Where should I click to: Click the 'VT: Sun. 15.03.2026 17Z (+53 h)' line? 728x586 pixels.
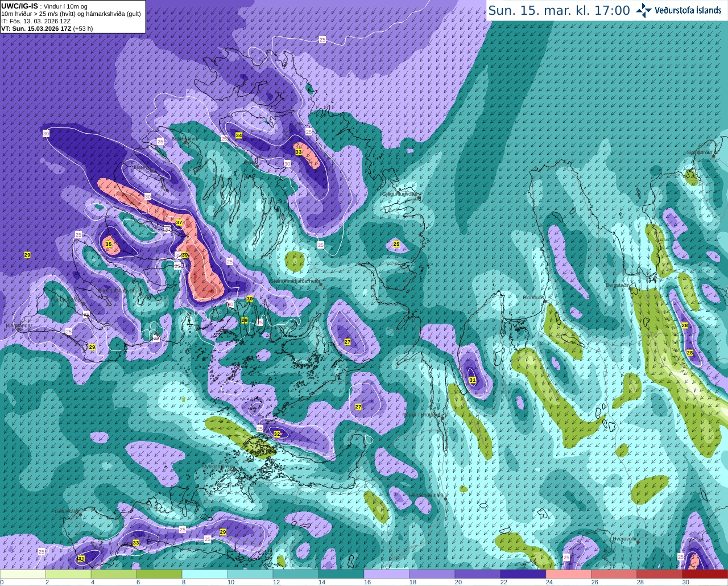coord(47,28)
